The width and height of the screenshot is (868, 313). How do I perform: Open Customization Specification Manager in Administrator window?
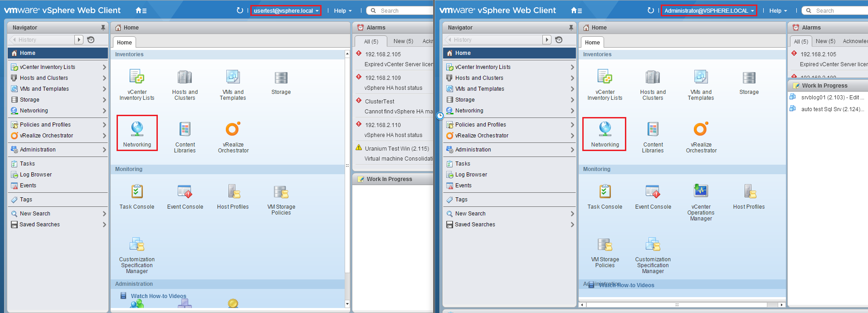point(653,255)
